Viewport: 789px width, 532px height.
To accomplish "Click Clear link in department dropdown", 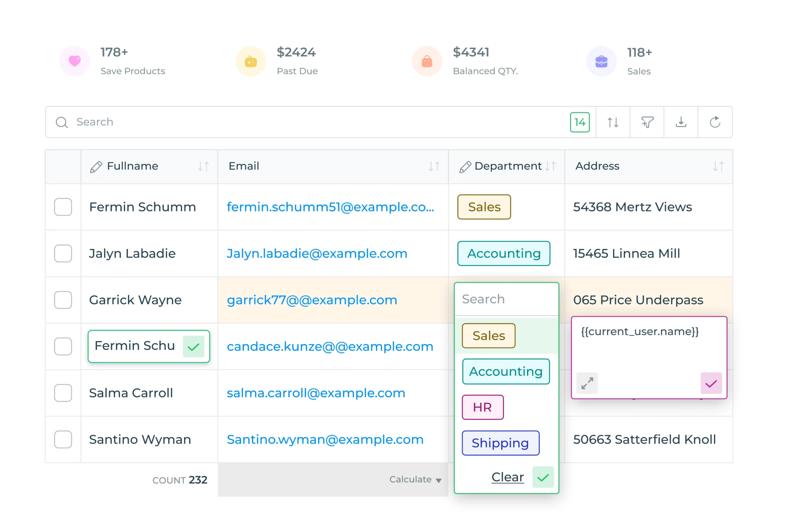I will click(508, 477).
